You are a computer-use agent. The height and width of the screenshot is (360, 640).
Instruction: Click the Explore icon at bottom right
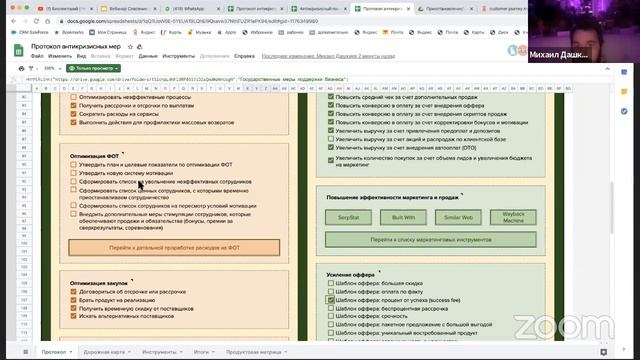[x=603, y=352]
